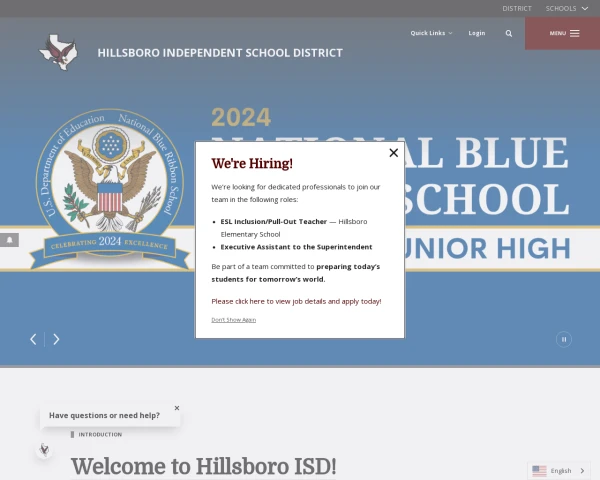
Task: Click 'Please click here to view job details' link
Action: coord(296,301)
